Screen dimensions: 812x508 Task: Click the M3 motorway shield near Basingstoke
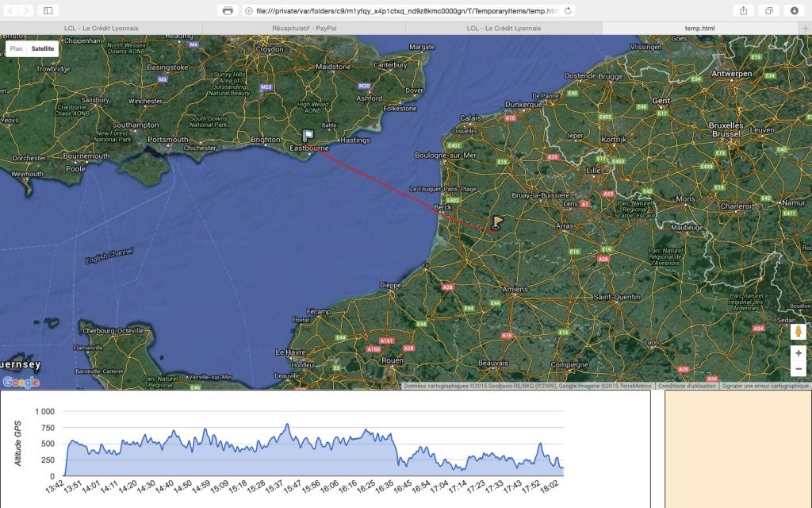pyautogui.click(x=163, y=79)
